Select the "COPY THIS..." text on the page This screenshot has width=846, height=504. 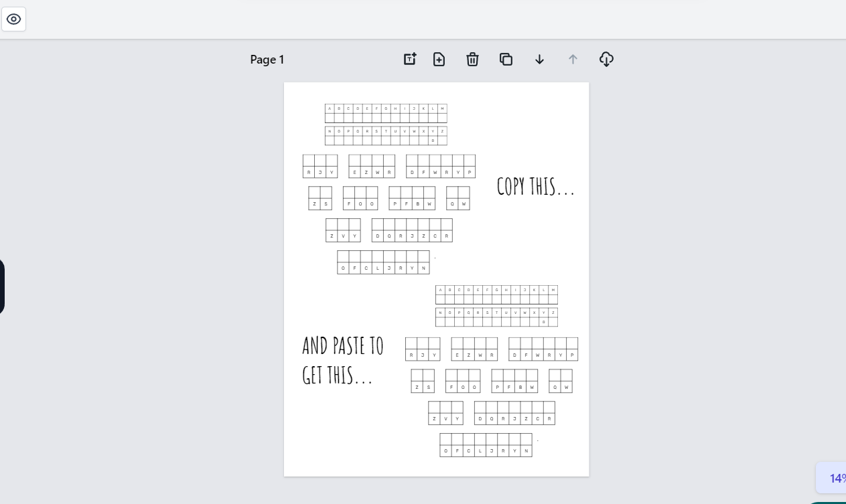click(x=535, y=187)
